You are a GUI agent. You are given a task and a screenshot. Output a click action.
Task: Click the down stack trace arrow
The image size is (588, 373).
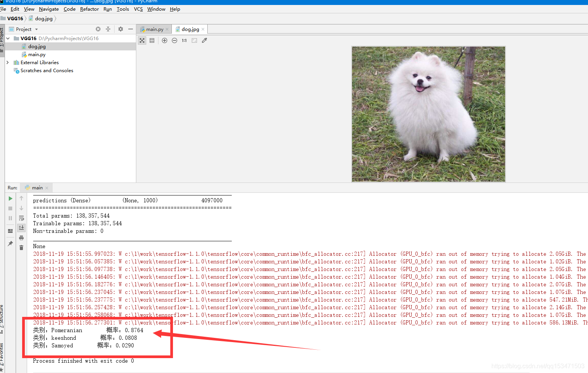(21, 208)
